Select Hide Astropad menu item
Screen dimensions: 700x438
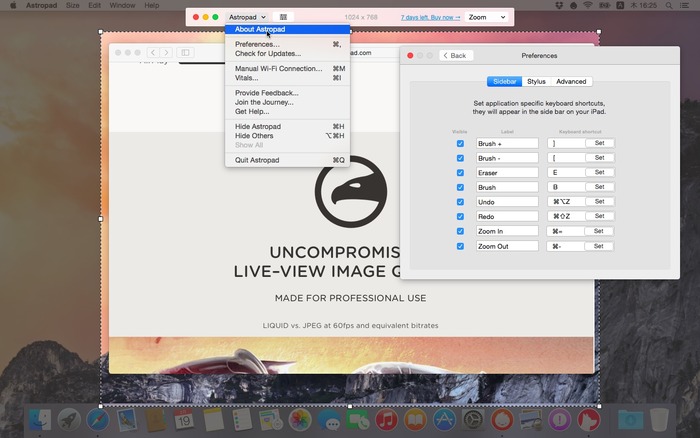click(x=288, y=126)
